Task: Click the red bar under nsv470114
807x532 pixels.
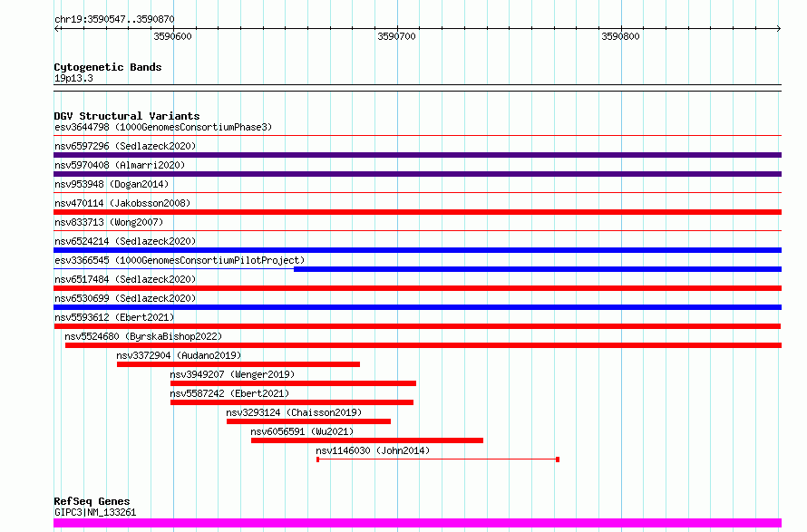Action: click(417, 212)
